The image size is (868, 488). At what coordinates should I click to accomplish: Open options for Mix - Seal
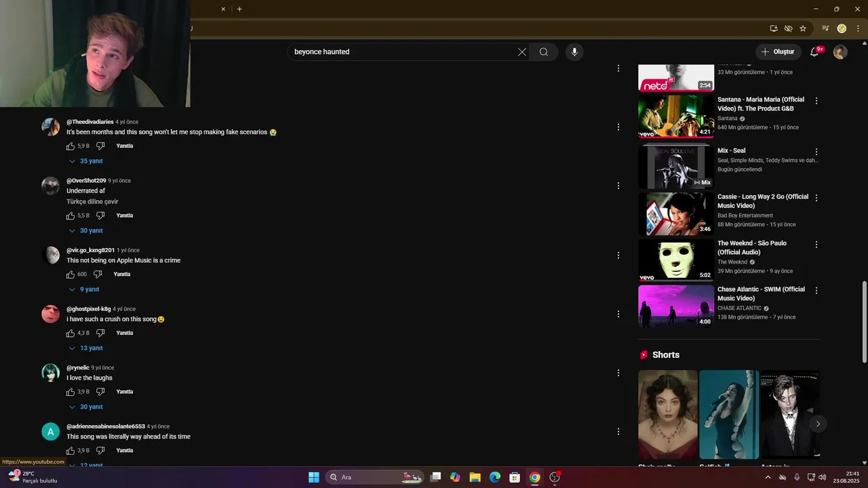click(x=816, y=152)
